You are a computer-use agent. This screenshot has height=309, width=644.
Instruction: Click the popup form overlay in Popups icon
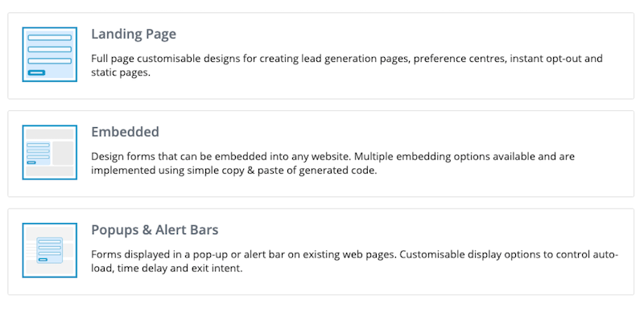50,250
